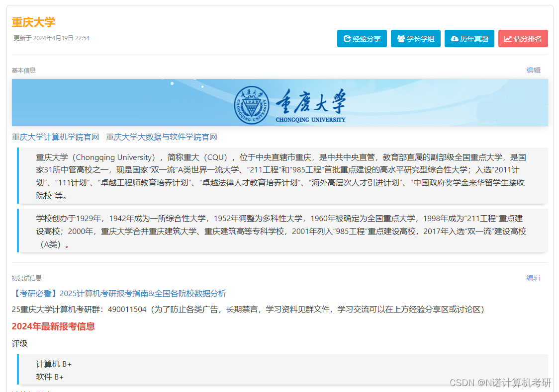Open 重庆大学计算机学院官网 link
The height and width of the screenshot is (392, 559).
point(55,137)
